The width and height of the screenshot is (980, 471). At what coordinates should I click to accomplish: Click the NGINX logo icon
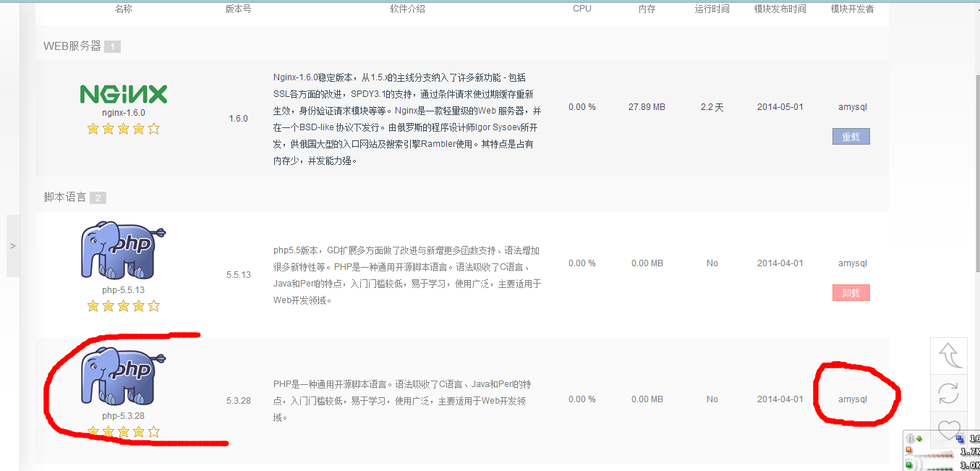tap(123, 94)
